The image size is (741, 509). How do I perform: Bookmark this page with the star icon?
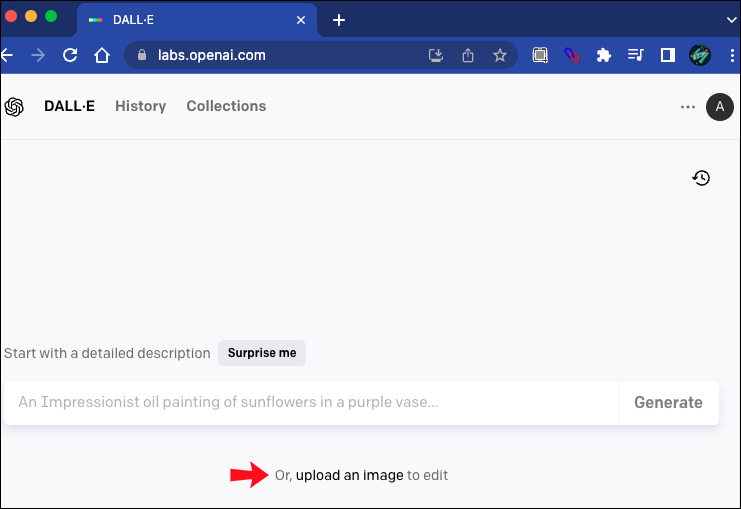point(500,56)
